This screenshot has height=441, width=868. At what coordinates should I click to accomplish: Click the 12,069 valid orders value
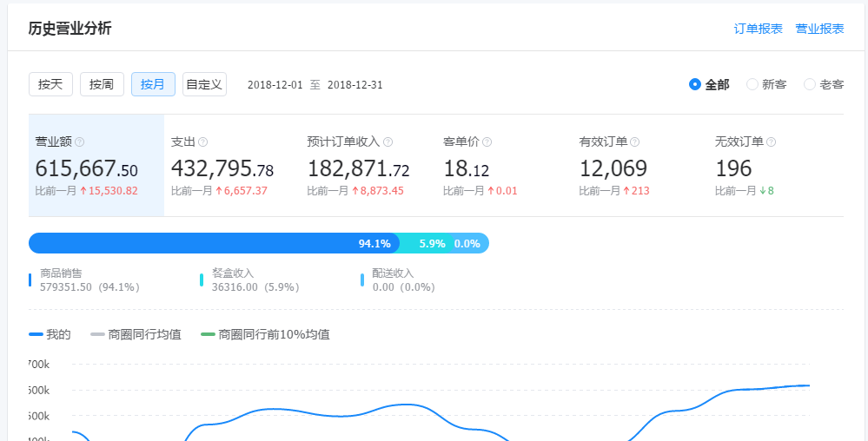pyautogui.click(x=613, y=168)
